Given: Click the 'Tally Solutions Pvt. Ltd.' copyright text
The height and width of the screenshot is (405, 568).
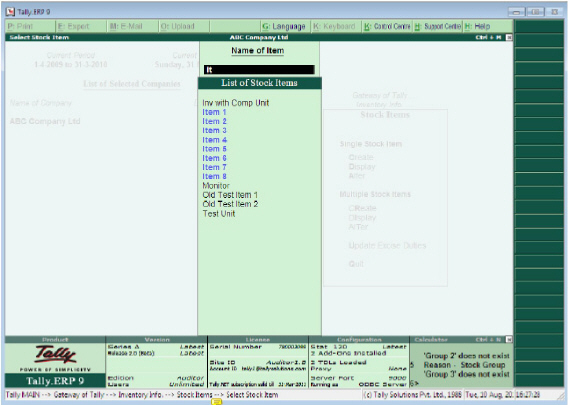Looking at the screenshot, I should [412, 394].
